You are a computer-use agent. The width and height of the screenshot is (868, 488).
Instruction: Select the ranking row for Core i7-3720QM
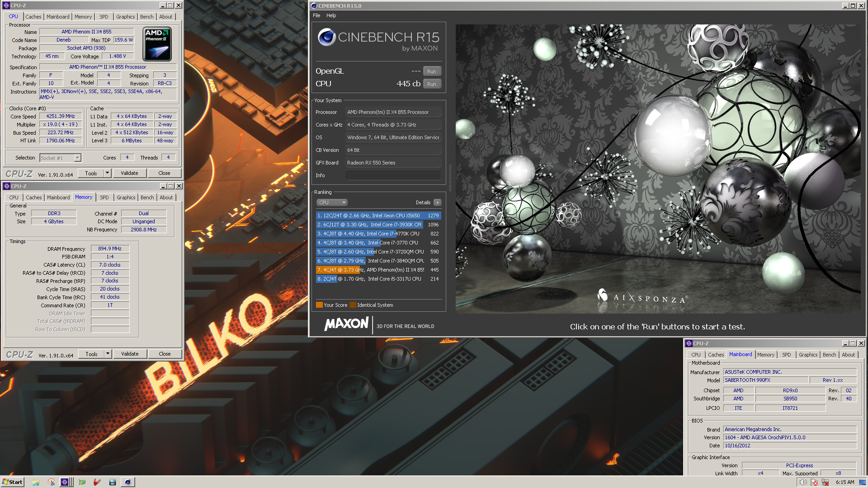pos(378,252)
